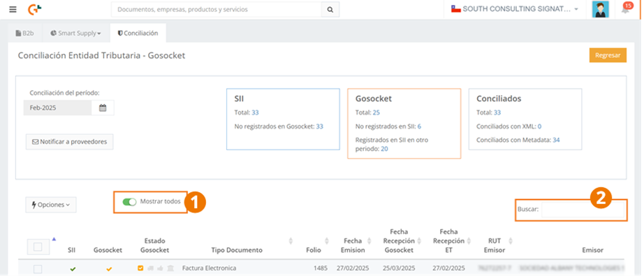Sort by Tipo Documento column arrows
644x276 pixels.
pyautogui.click(x=291, y=240)
